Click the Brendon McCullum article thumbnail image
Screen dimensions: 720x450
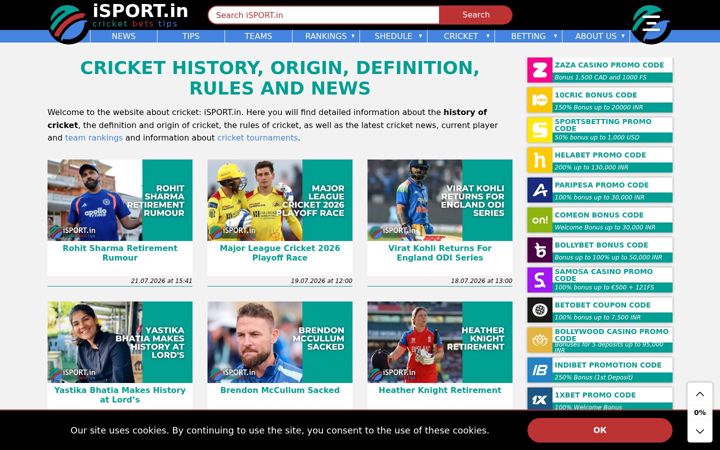(280, 342)
